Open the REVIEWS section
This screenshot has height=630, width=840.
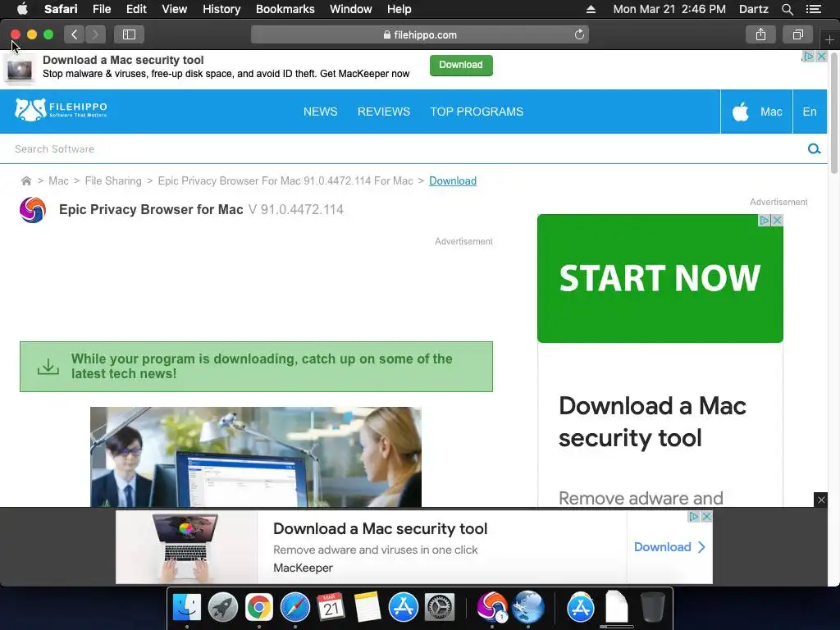point(384,112)
